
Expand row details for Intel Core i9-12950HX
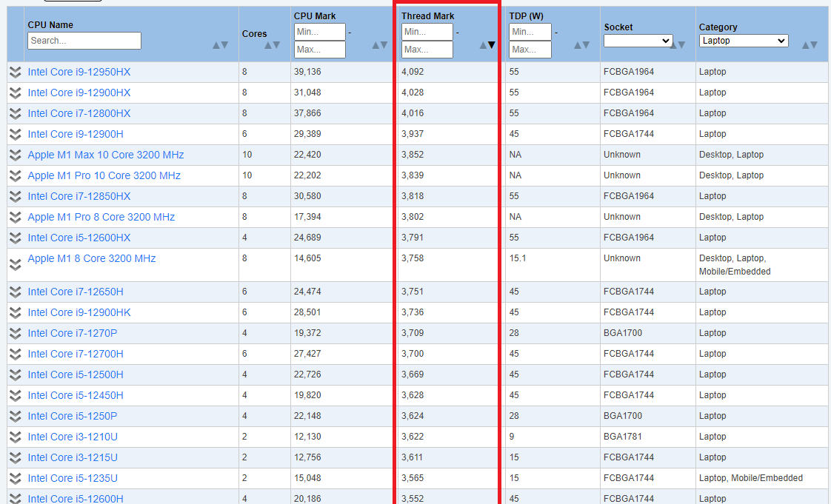pos(16,72)
